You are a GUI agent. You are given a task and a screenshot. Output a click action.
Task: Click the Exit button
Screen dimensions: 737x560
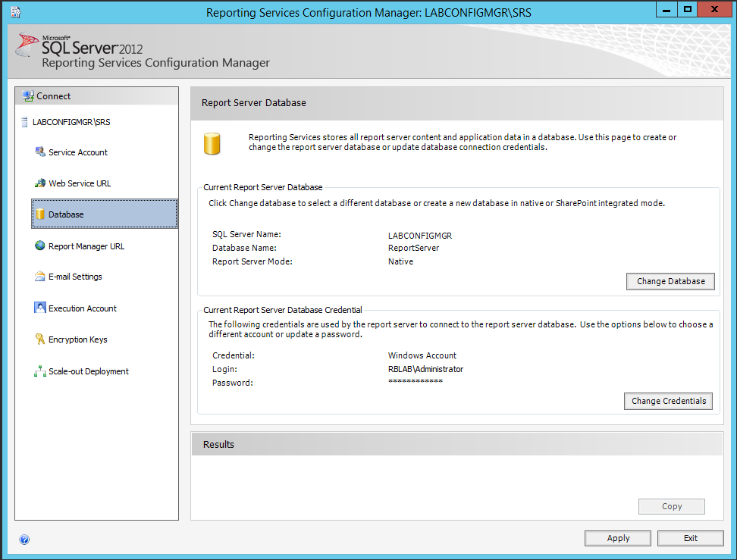691,538
